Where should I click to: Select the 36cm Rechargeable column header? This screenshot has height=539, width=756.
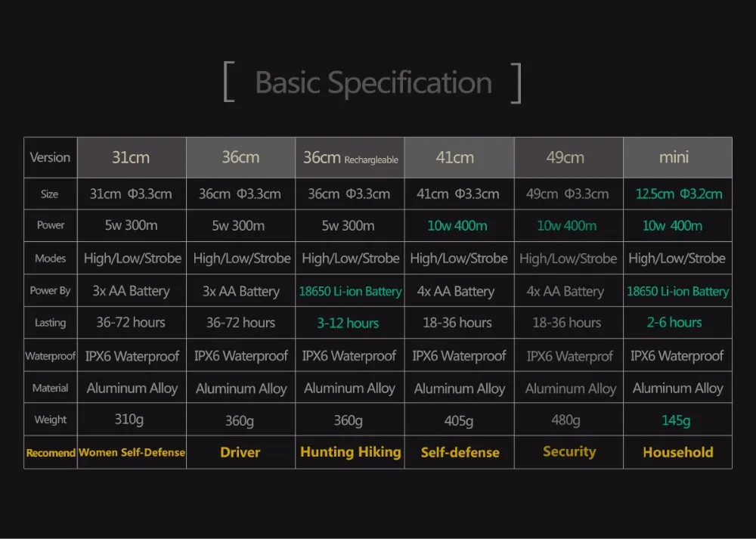350,157
